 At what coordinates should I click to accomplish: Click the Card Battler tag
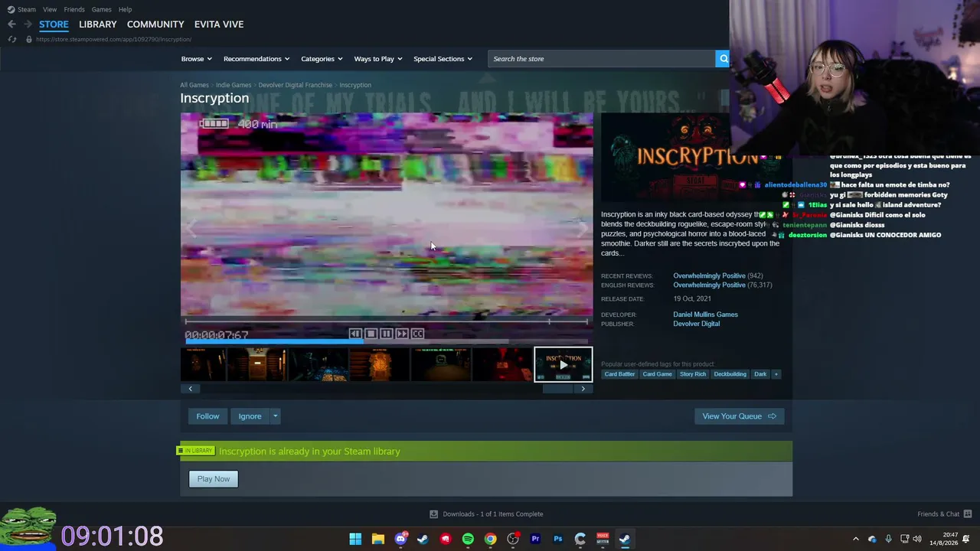click(619, 374)
